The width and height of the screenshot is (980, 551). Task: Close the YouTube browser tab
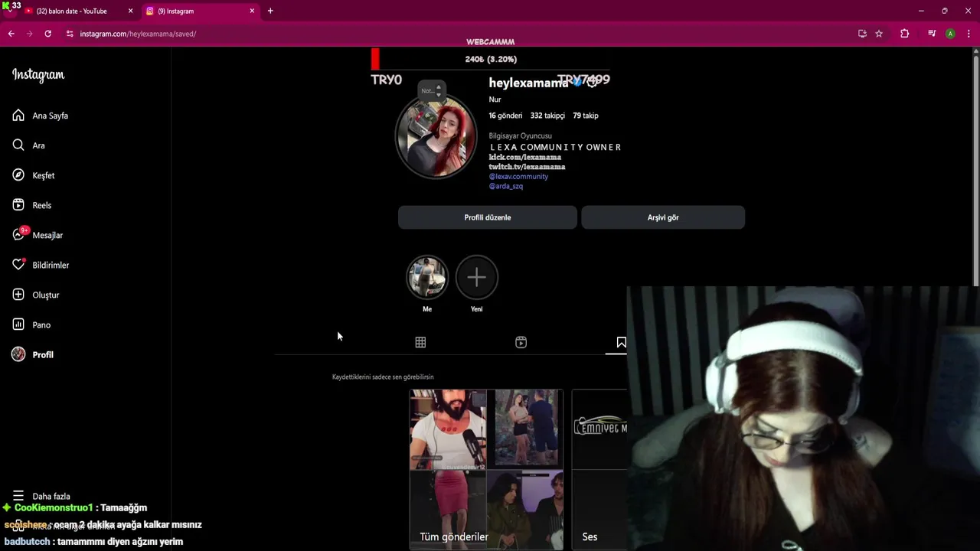point(130,11)
